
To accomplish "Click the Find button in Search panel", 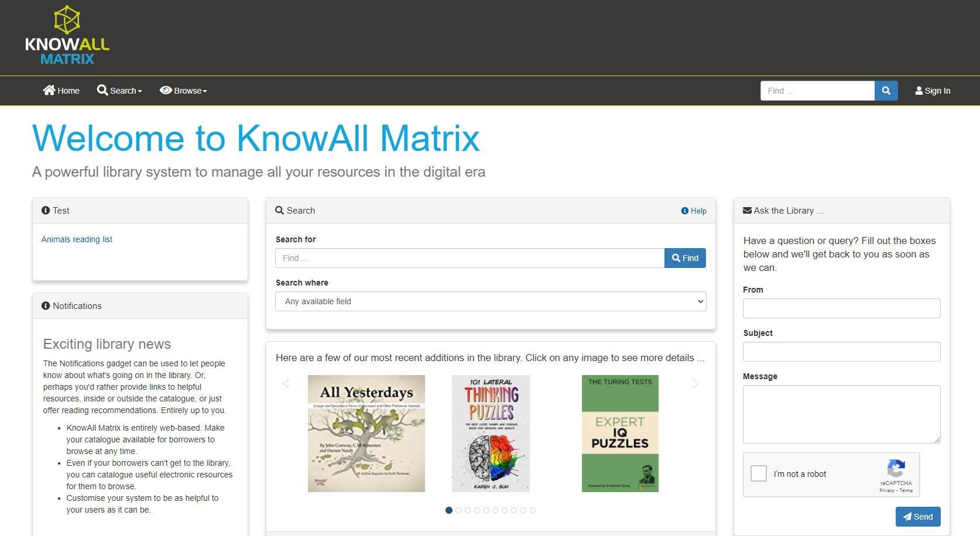I will click(685, 258).
